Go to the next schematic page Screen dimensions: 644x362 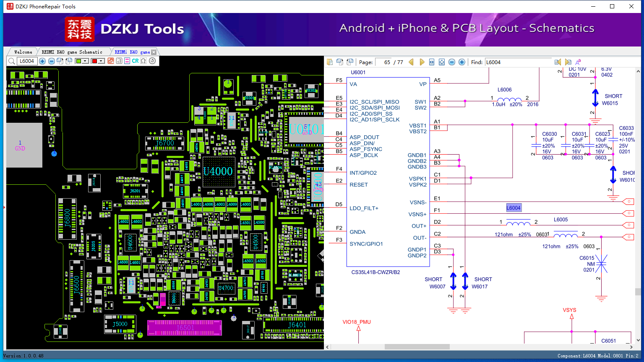[x=422, y=62]
